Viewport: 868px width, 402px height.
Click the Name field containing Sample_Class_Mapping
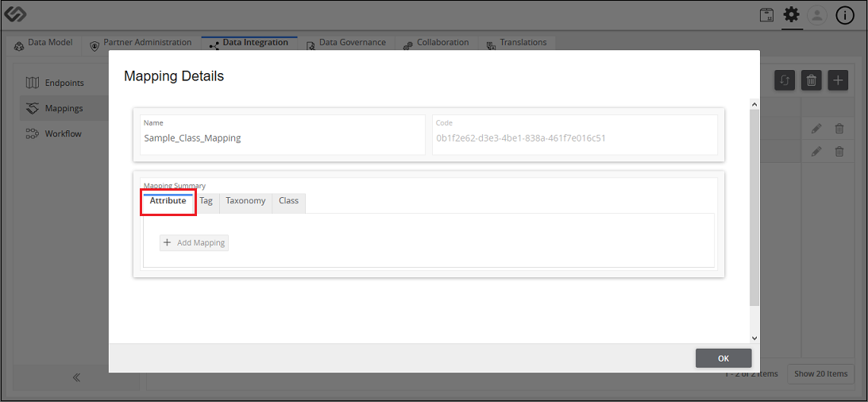click(283, 134)
